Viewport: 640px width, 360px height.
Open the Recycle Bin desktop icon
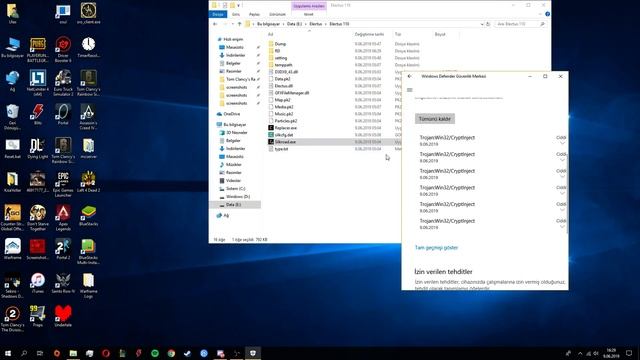pyautogui.click(x=12, y=117)
